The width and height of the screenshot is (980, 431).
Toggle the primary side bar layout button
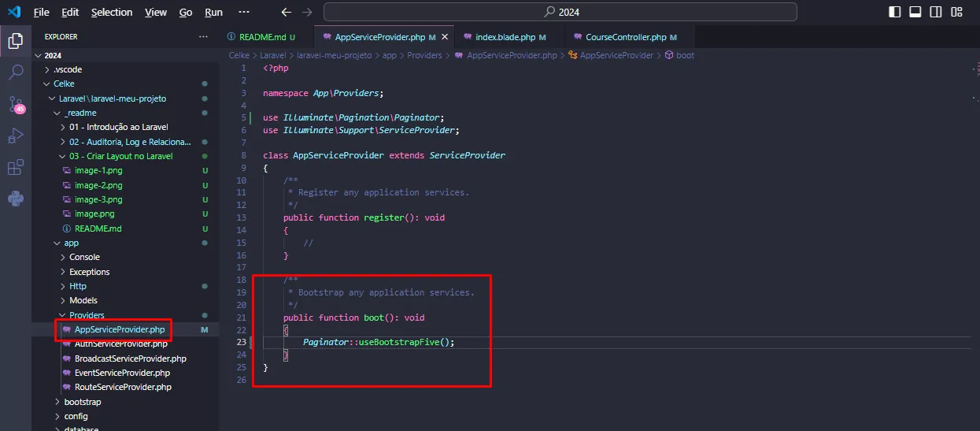[x=895, y=13]
